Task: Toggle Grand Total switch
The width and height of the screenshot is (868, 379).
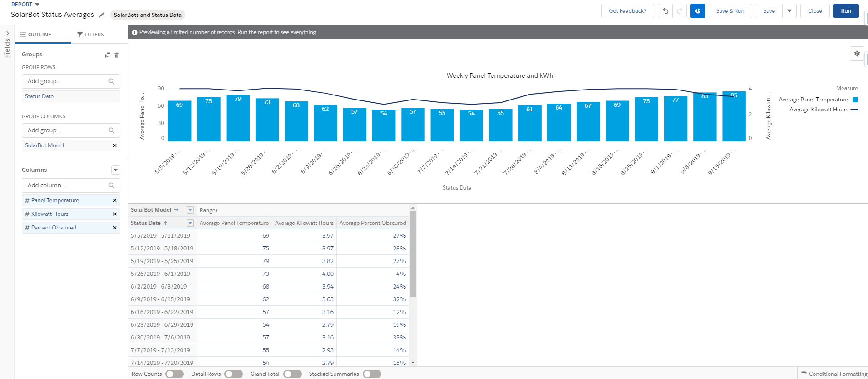Action: [x=292, y=374]
